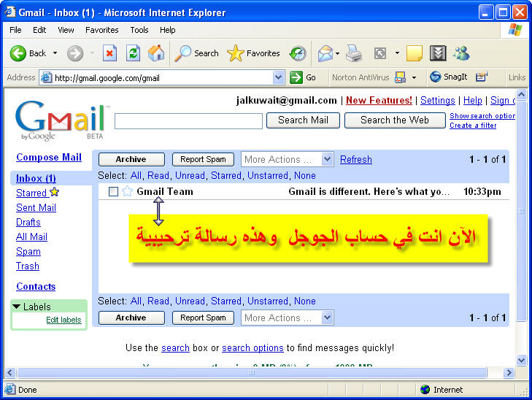Click the horizontal scrollbar thumb
532x400 pixels.
[252, 372]
